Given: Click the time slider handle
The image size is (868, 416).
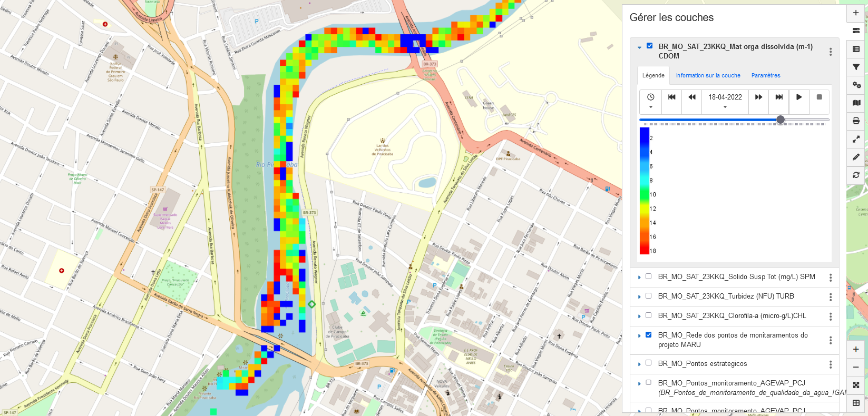Looking at the screenshot, I should 781,120.
